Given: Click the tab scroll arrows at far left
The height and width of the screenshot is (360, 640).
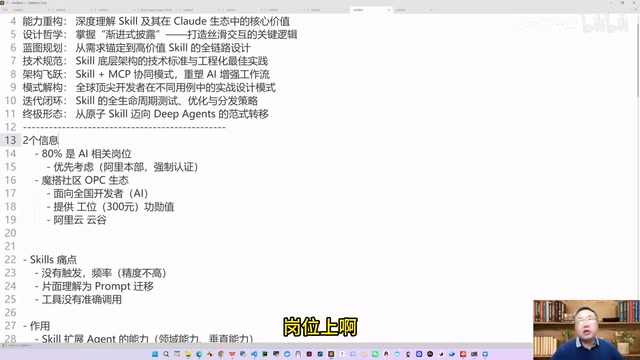Looking at the screenshot, I should pos(5,10).
